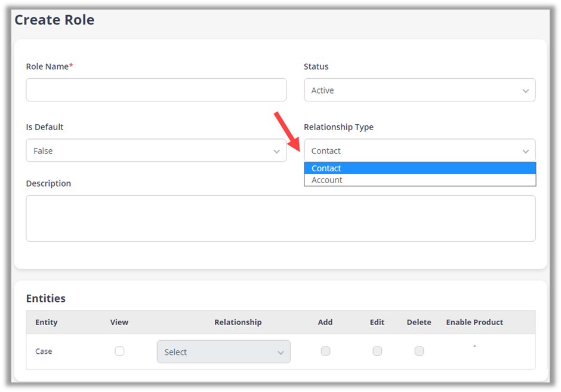Open the Is Default dropdown showing False
Image resolution: width=561 pixels, height=392 pixels.
[x=156, y=151]
